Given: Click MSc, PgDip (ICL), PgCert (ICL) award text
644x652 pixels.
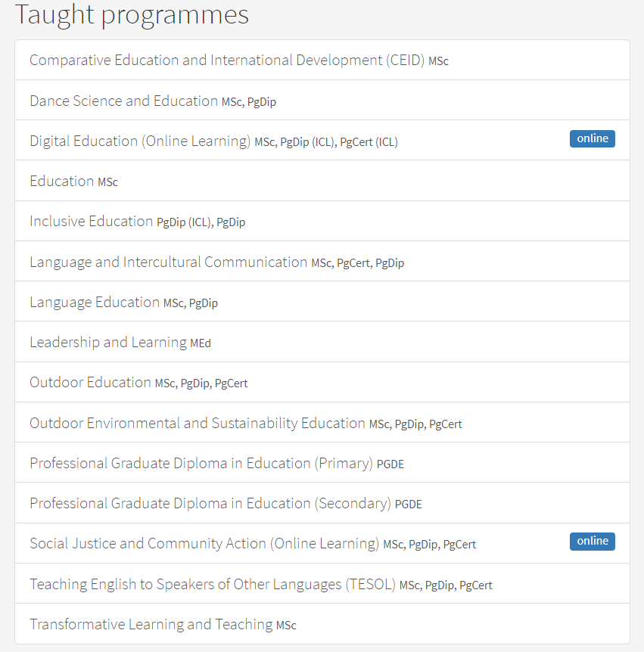Looking at the screenshot, I should 326,142.
